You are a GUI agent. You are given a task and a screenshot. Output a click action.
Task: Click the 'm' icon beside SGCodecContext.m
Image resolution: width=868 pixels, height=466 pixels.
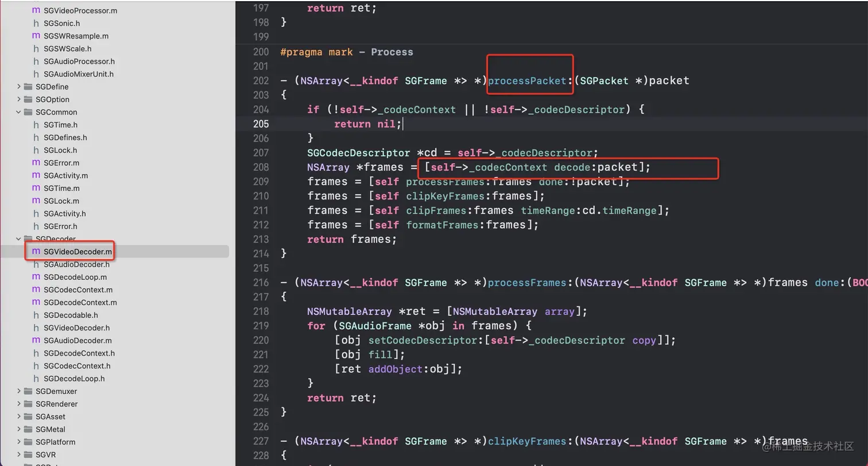pos(36,290)
